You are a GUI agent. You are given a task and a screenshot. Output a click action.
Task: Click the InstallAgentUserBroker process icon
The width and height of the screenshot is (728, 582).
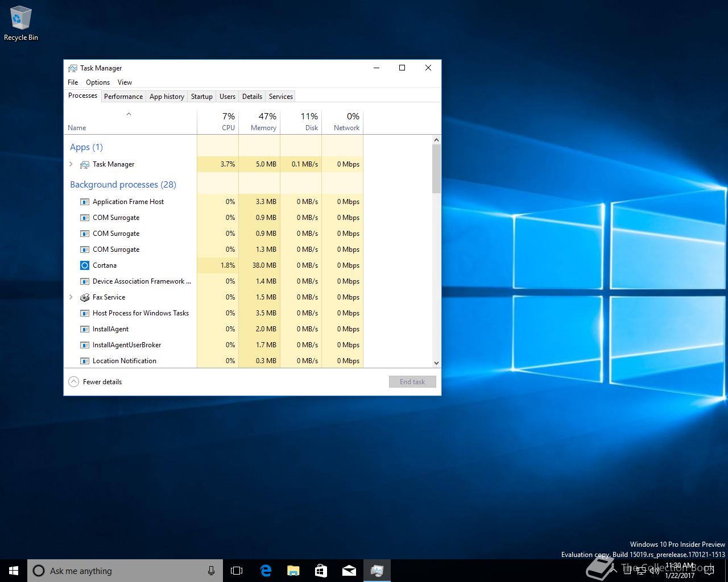[85, 345]
